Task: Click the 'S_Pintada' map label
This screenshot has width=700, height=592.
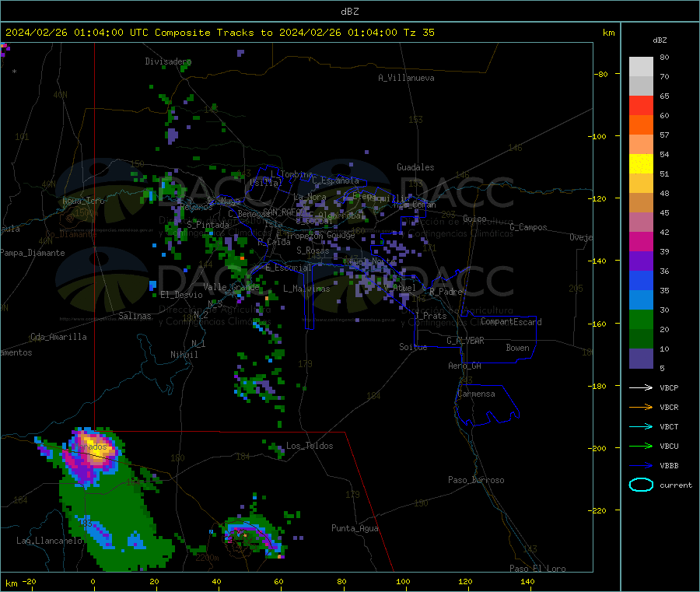Action: pos(208,225)
